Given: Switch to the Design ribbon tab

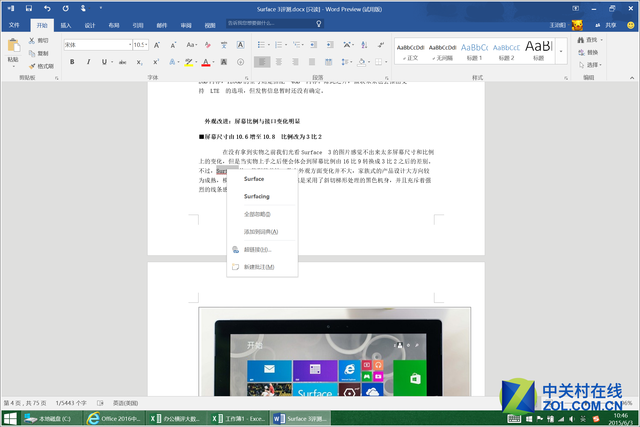Looking at the screenshot, I should click(90, 25).
